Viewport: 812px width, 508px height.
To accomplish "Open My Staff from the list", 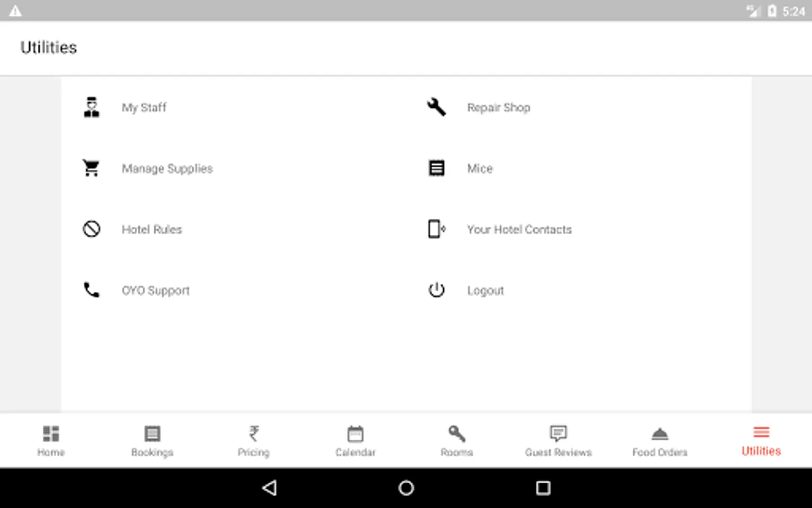I will [144, 108].
